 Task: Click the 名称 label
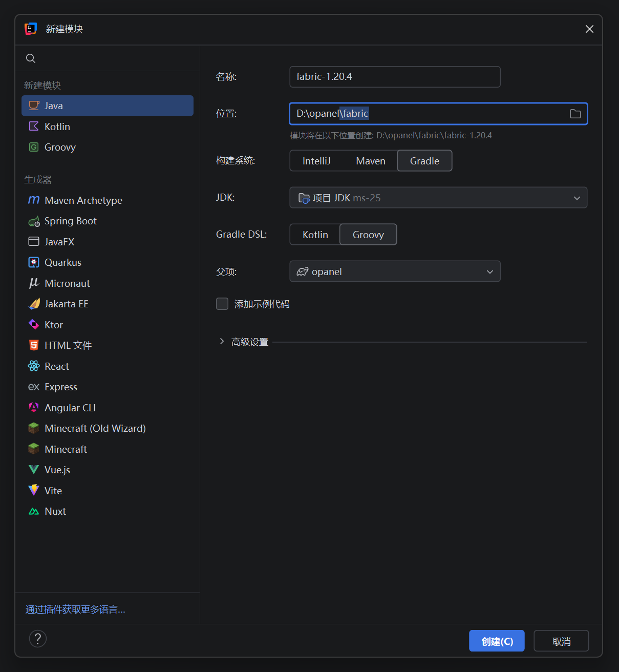[226, 76]
